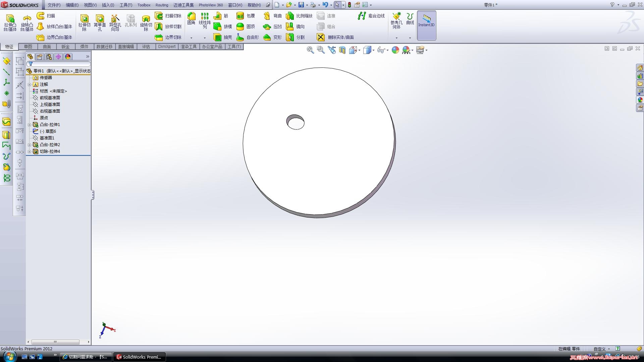Click the Delete Solid/Surface (删除实体/曲面) icon
The image size is (644, 362).
click(x=321, y=37)
